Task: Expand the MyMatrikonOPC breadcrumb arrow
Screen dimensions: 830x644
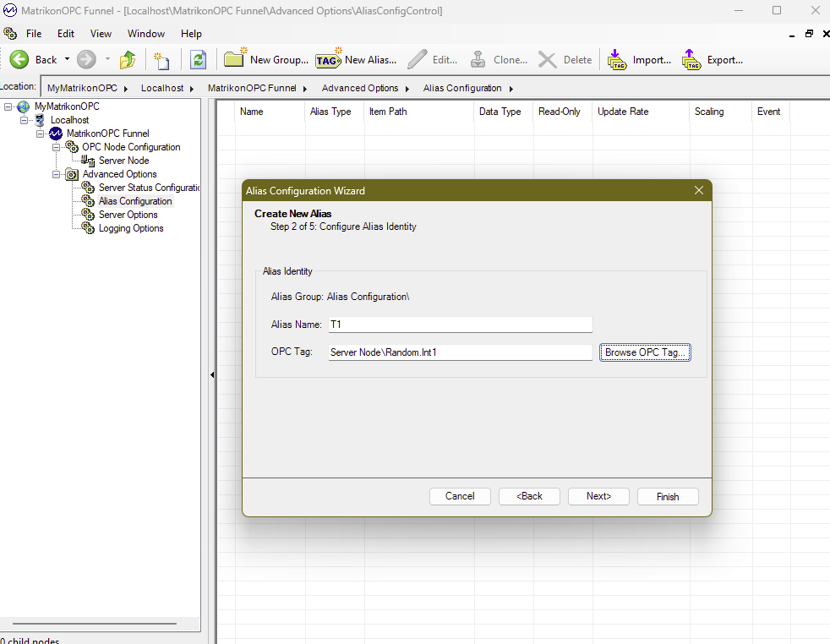Action: 125,89
